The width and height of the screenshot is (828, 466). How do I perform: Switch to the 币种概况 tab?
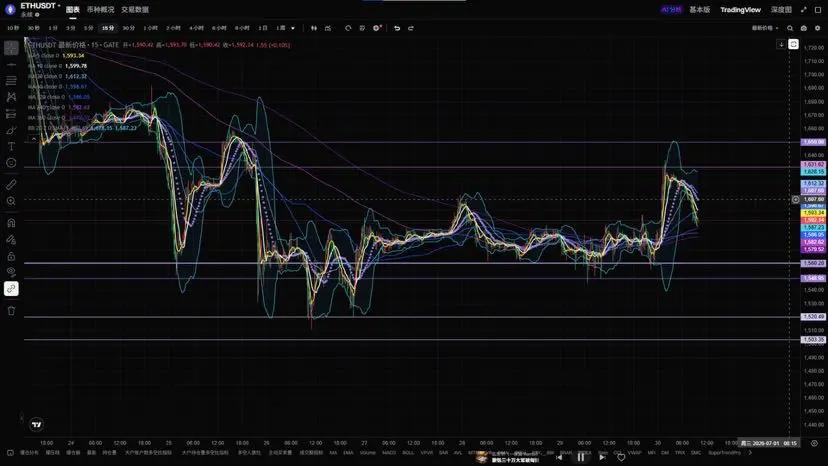click(100, 10)
